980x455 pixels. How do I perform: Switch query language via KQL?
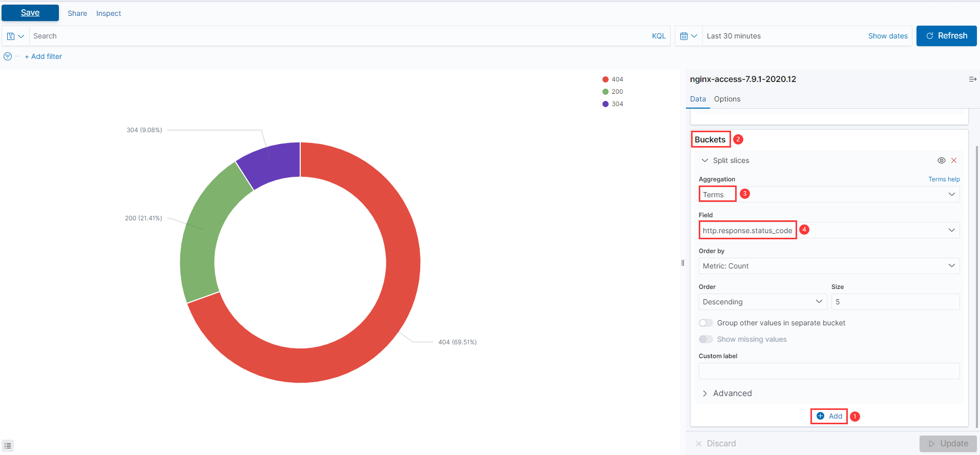[x=659, y=36]
